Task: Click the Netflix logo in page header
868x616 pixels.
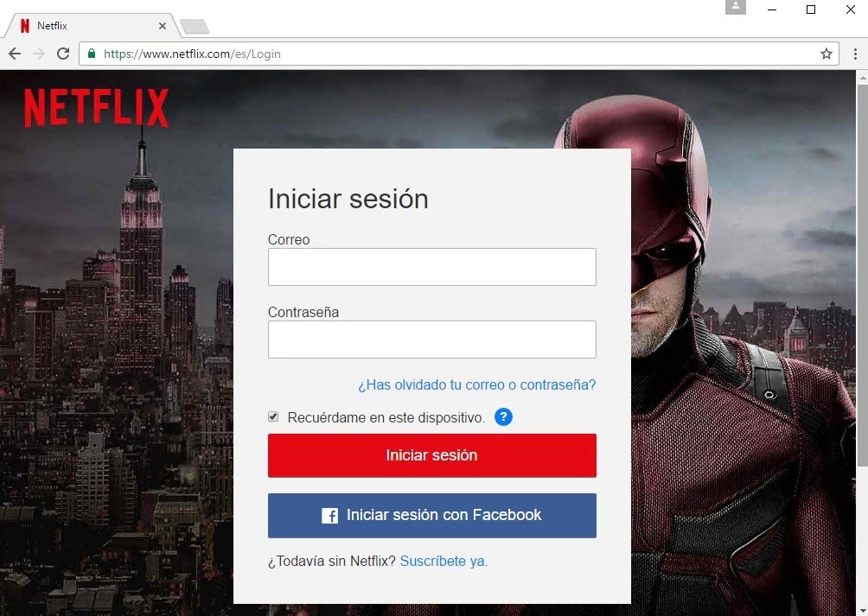Action: pos(96,108)
